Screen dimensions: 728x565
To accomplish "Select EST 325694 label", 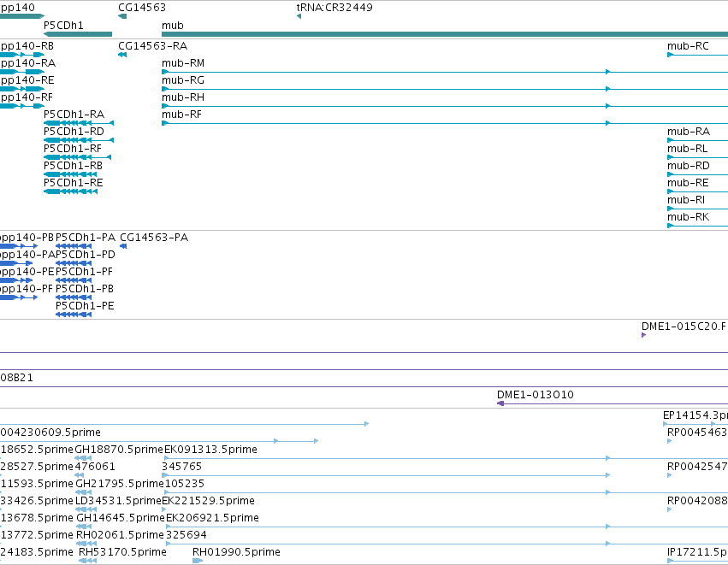I will pos(186,535).
